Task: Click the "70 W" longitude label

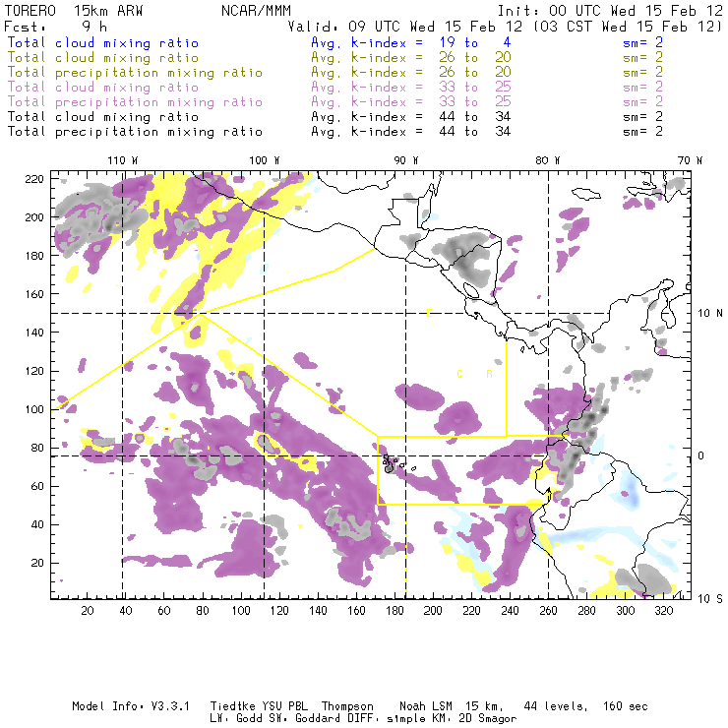Action: pos(690,160)
